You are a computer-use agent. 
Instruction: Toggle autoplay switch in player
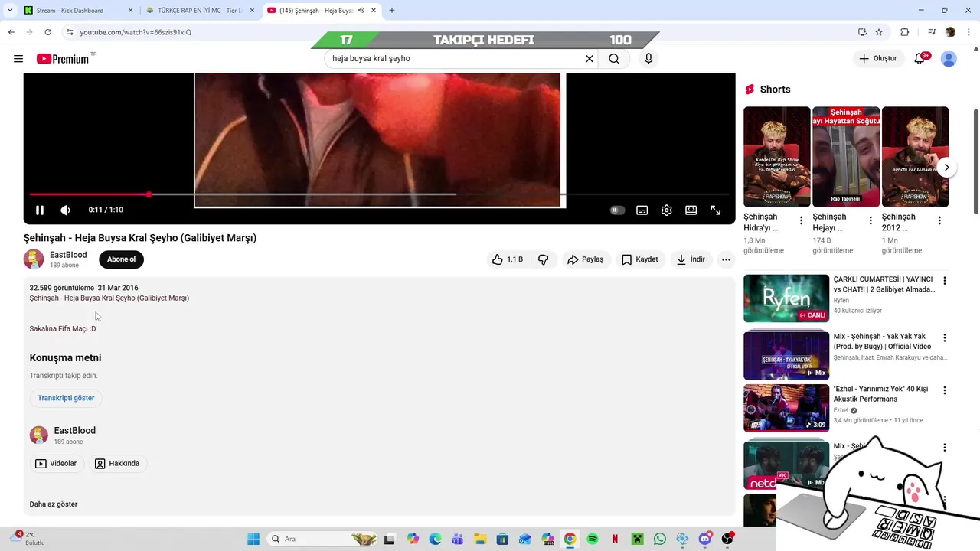click(617, 210)
